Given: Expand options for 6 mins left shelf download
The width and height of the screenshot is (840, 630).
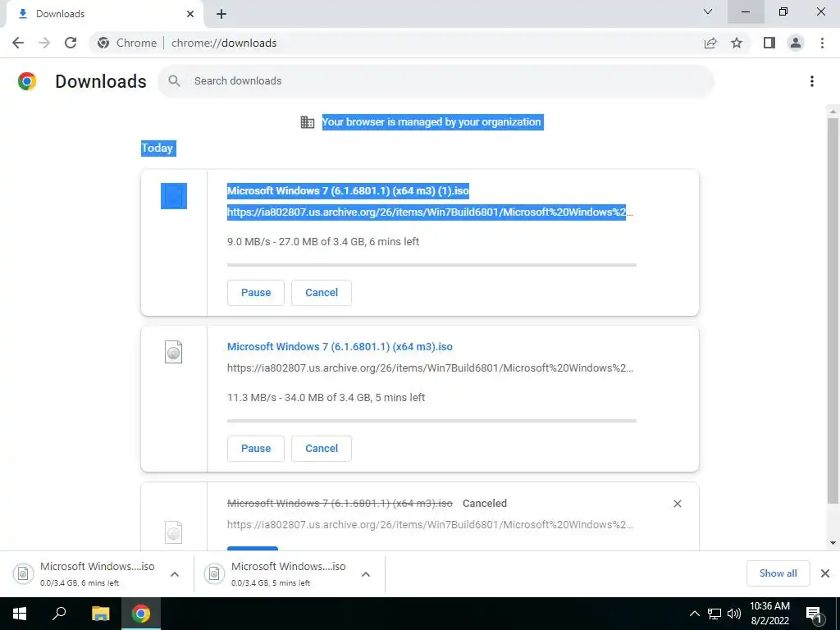Looking at the screenshot, I should click(x=175, y=574).
